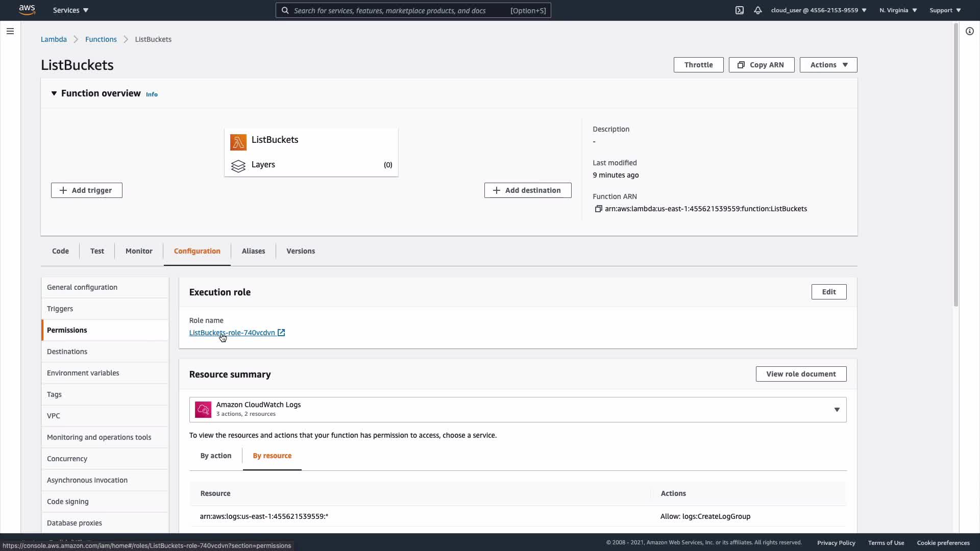Click the AWS logo home icon
Image resolution: width=980 pixels, height=551 pixels.
click(27, 10)
